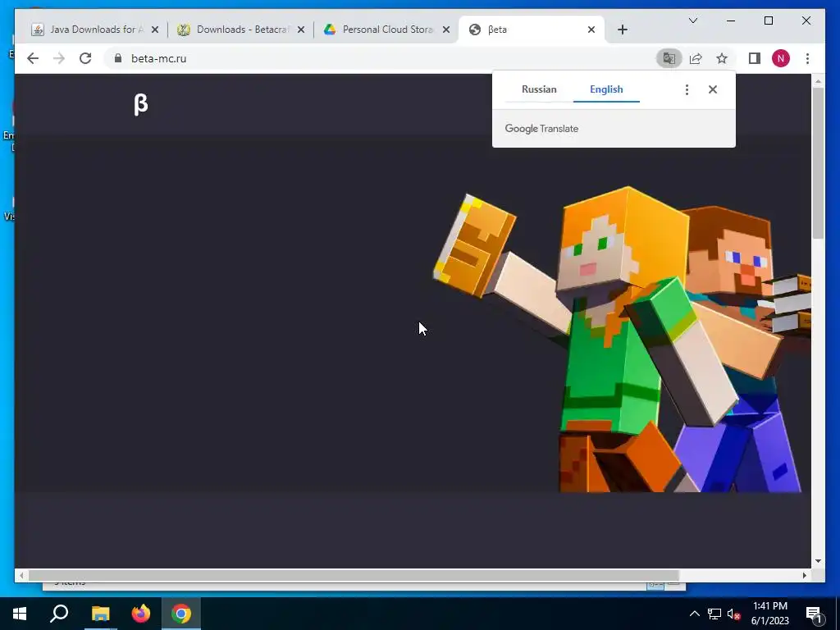Close the βeta tab
This screenshot has width=840, height=630.
591,30
